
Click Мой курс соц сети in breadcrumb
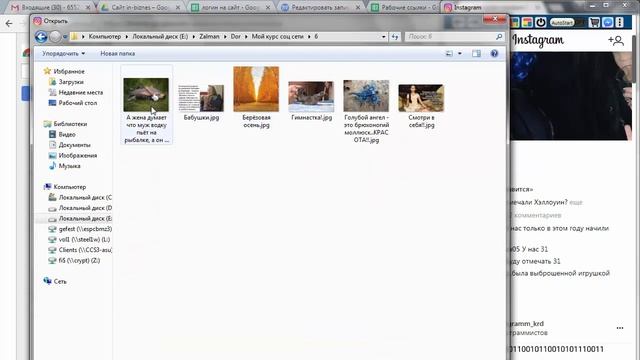coord(278,36)
